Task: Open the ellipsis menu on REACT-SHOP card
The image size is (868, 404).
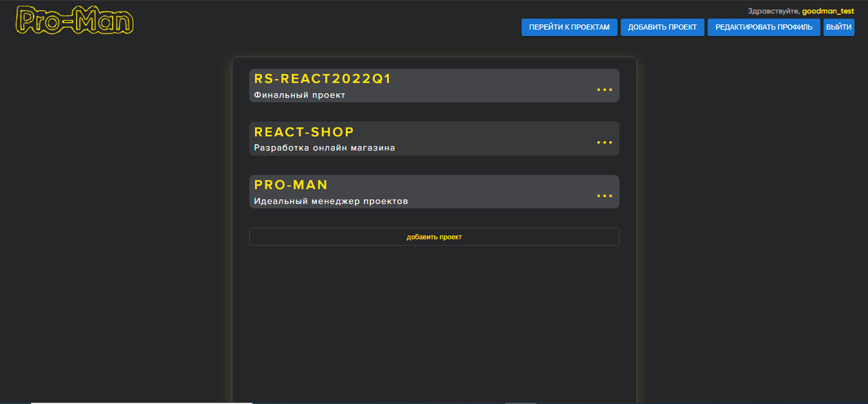Action: [x=604, y=142]
